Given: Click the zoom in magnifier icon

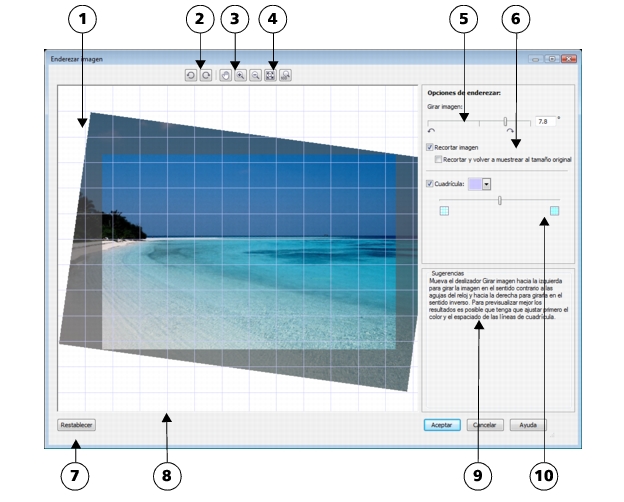Looking at the screenshot, I should click(240, 75).
